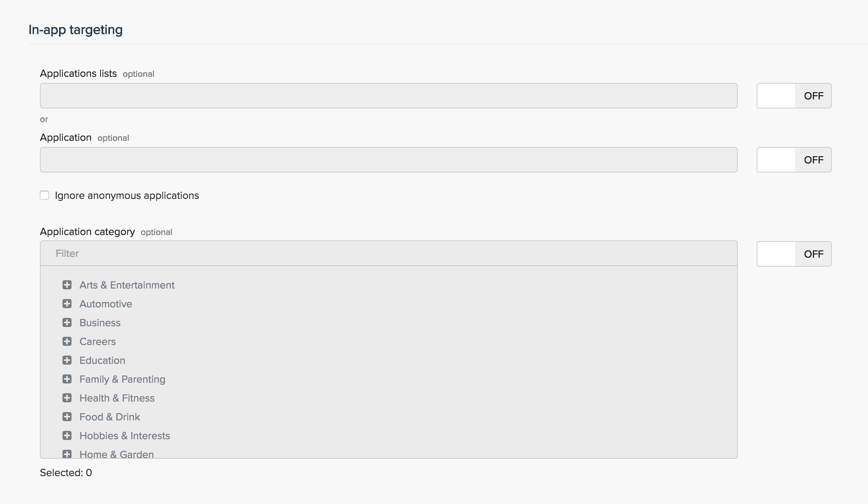Click the plus icon beside Business
The image size is (868, 504).
[67, 322]
